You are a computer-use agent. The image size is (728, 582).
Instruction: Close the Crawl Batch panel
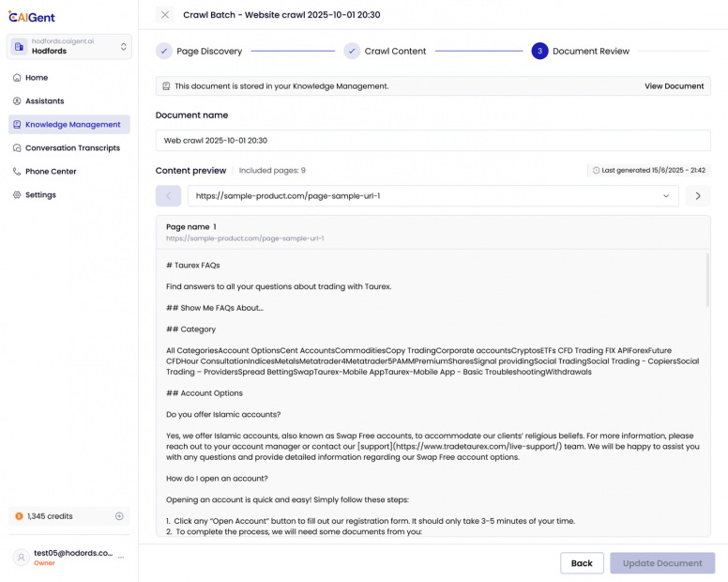(165, 15)
